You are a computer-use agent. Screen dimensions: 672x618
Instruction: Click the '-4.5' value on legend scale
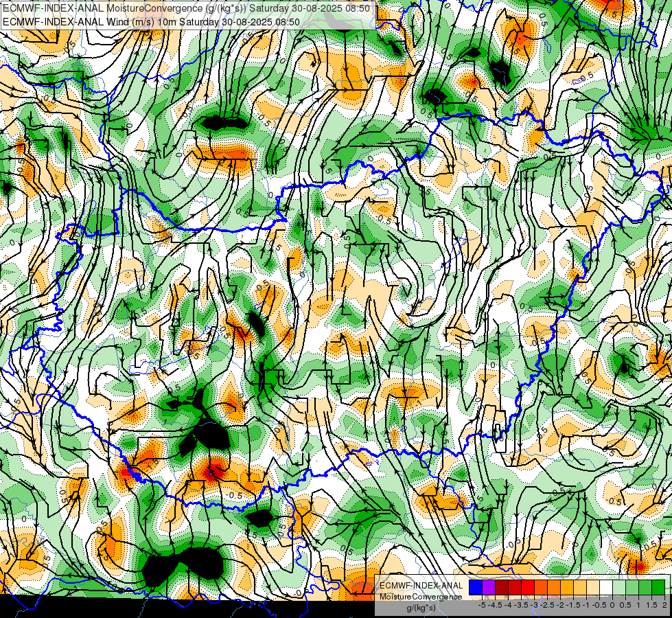pyautogui.click(x=495, y=605)
